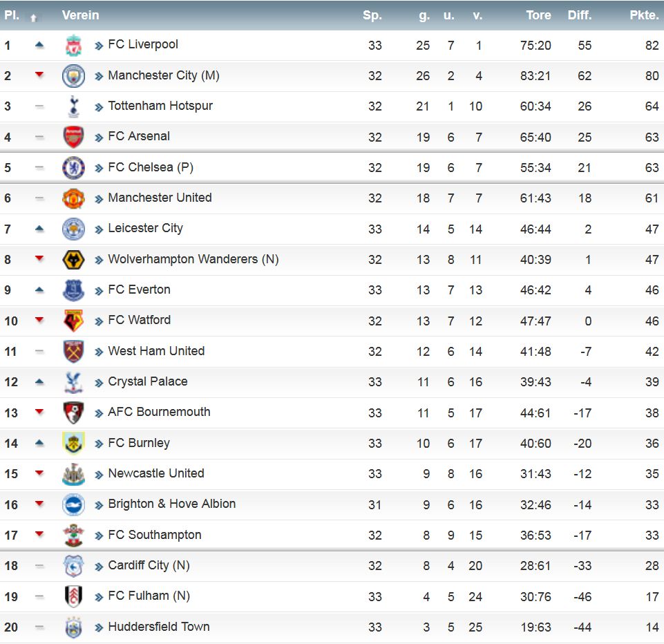Click the Crystal Palace eagle crest
Image resolution: width=664 pixels, height=644 pixels.
coord(73,382)
